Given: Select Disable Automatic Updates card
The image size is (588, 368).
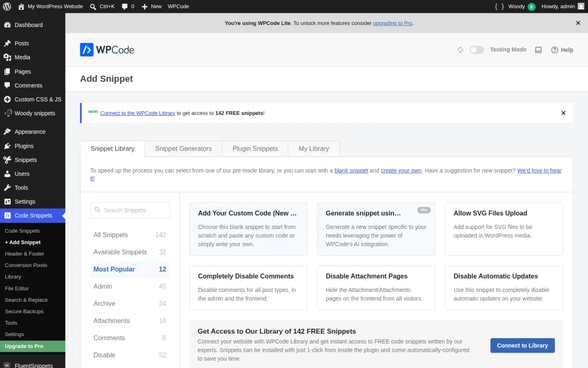Looking at the screenshot, I should coord(504,288).
